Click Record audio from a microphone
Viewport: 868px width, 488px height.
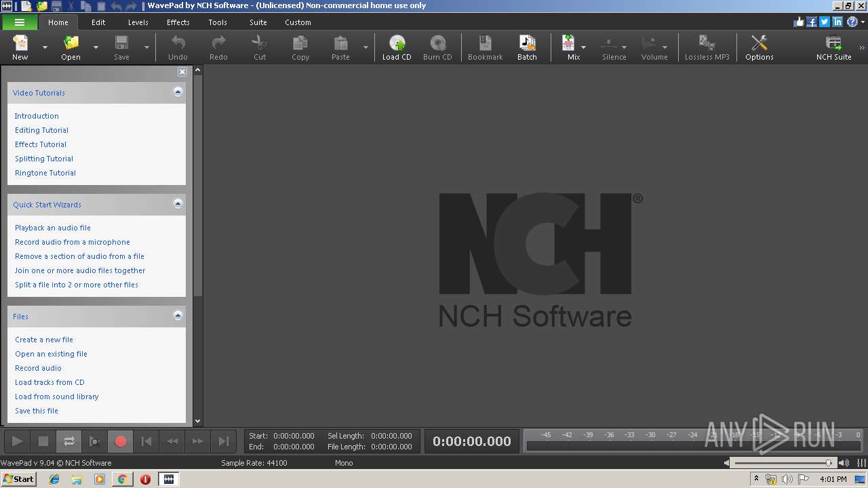[73, 242]
